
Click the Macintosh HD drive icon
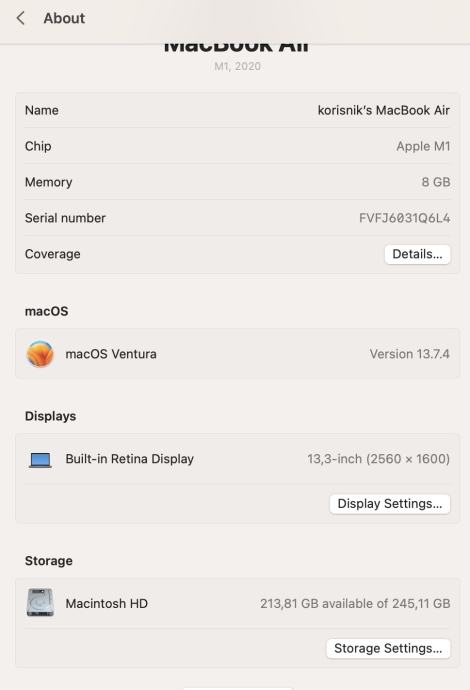pyautogui.click(x=40, y=602)
